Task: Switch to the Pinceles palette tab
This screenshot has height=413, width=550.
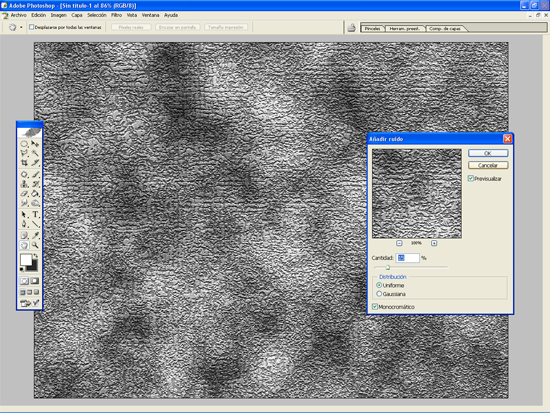Action: coord(373,28)
